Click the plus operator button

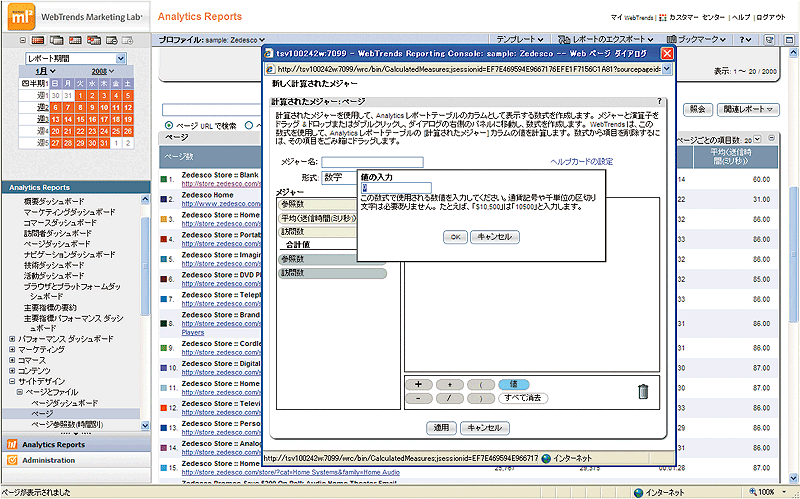click(x=418, y=385)
